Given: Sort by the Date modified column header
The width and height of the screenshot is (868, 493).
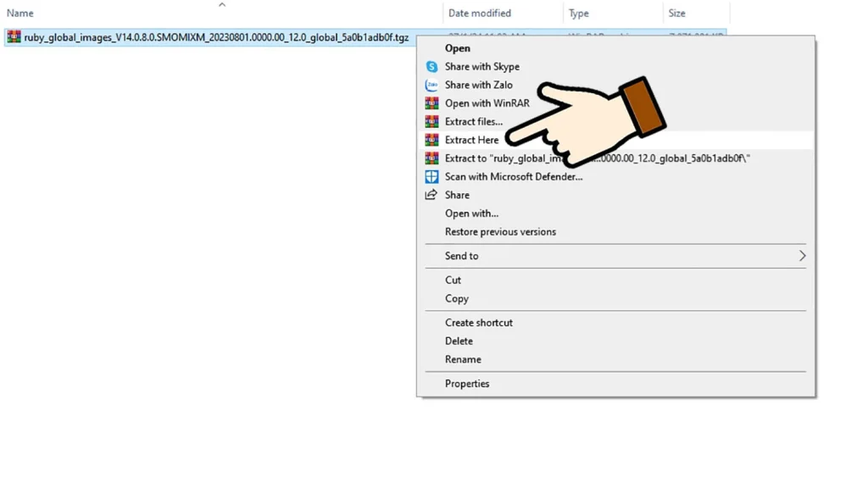Looking at the screenshot, I should click(x=480, y=14).
